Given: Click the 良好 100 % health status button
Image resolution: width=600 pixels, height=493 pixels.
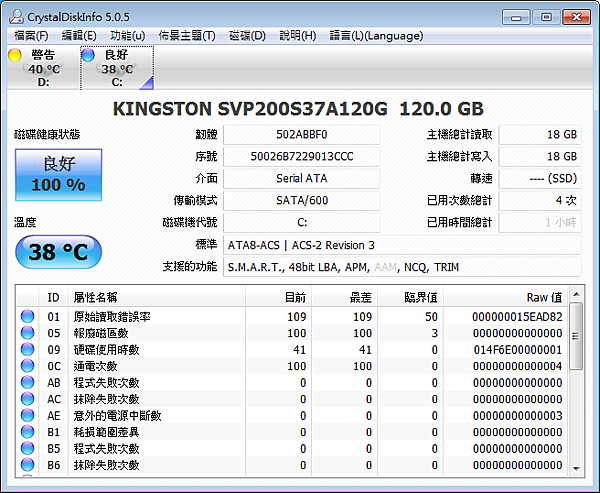Looking at the screenshot, I should (59, 175).
